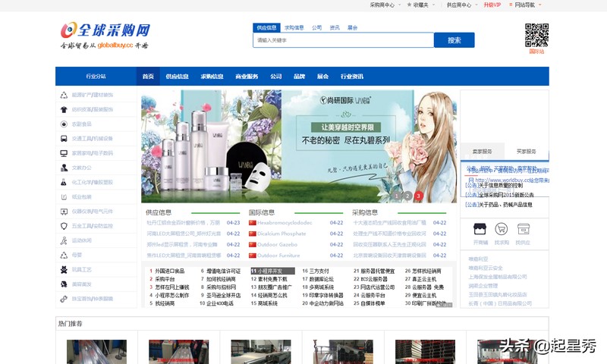607x364 pixels.
Task: Expand the 供应商中心 dropdown
Action: [461, 5]
